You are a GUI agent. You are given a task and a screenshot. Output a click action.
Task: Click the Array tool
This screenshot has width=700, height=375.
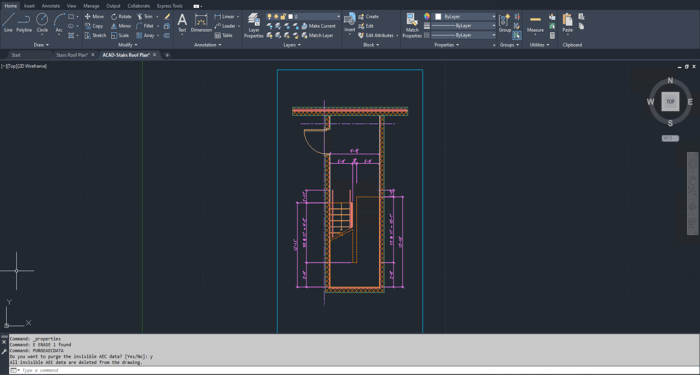point(145,35)
